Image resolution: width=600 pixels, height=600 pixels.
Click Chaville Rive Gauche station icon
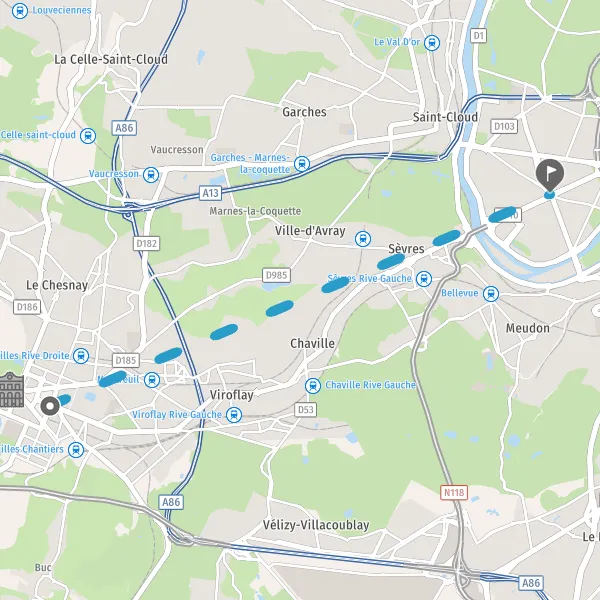313,386
